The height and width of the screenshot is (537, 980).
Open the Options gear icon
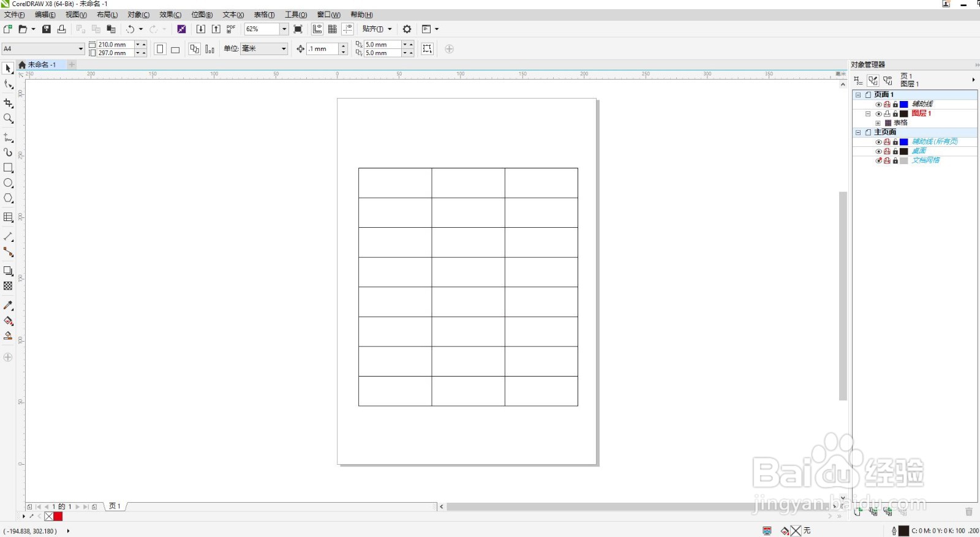coord(407,29)
